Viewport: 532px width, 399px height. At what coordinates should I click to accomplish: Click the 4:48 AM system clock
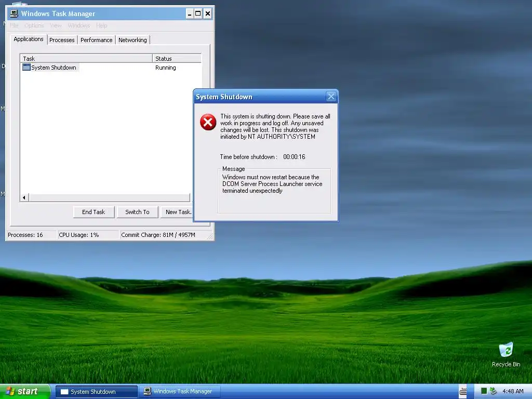(513, 391)
